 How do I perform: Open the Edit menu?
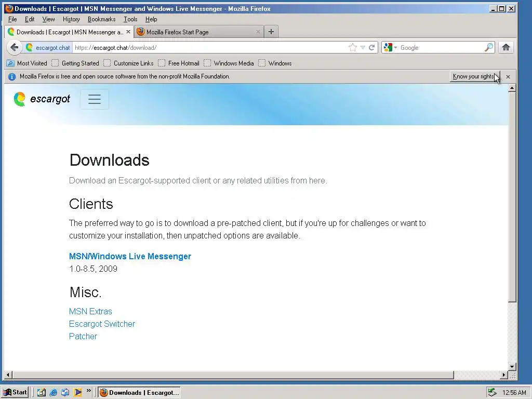pos(30,19)
